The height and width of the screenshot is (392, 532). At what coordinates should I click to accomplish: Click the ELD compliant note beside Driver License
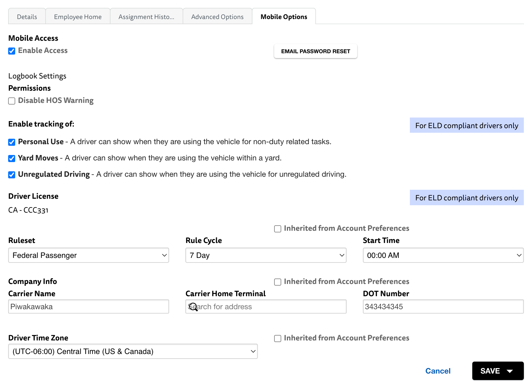pyautogui.click(x=467, y=198)
